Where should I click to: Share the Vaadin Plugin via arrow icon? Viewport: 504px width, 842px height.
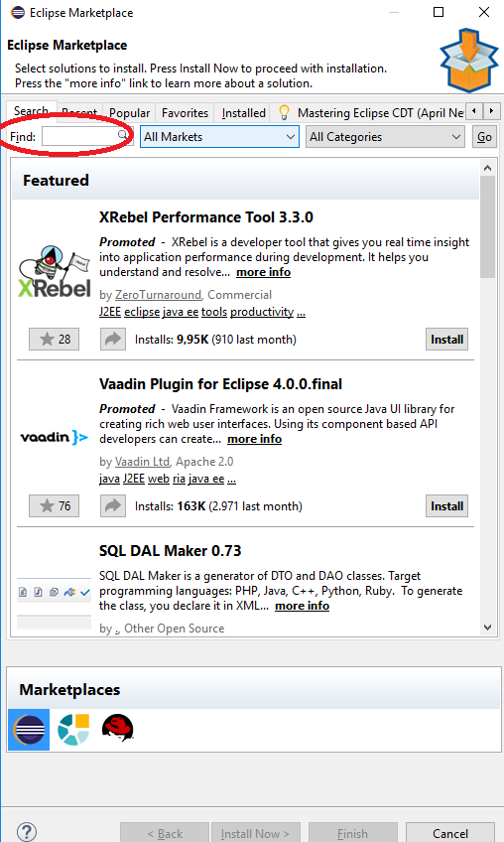pyautogui.click(x=113, y=505)
